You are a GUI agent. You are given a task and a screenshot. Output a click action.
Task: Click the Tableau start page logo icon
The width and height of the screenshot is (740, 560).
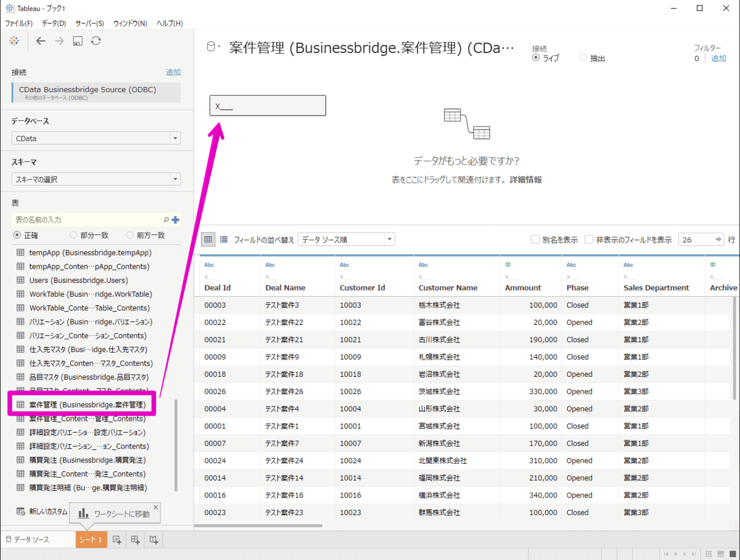tap(14, 41)
